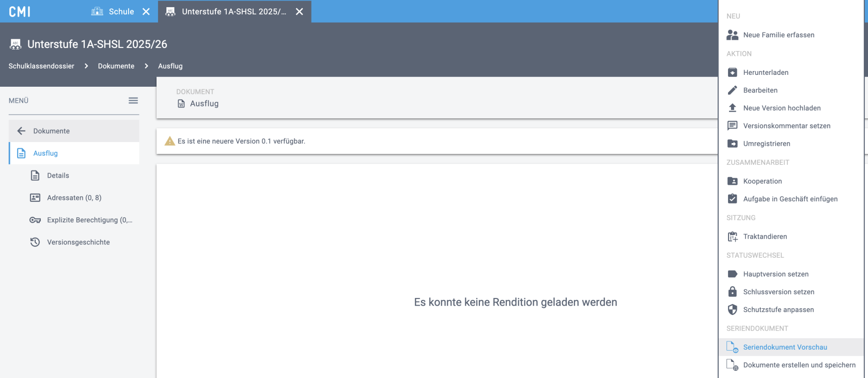This screenshot has width=868, height=378.
Task: Click the Dokumente breadcrumb link
Action: pyautogui.click(x=116, y=66)
